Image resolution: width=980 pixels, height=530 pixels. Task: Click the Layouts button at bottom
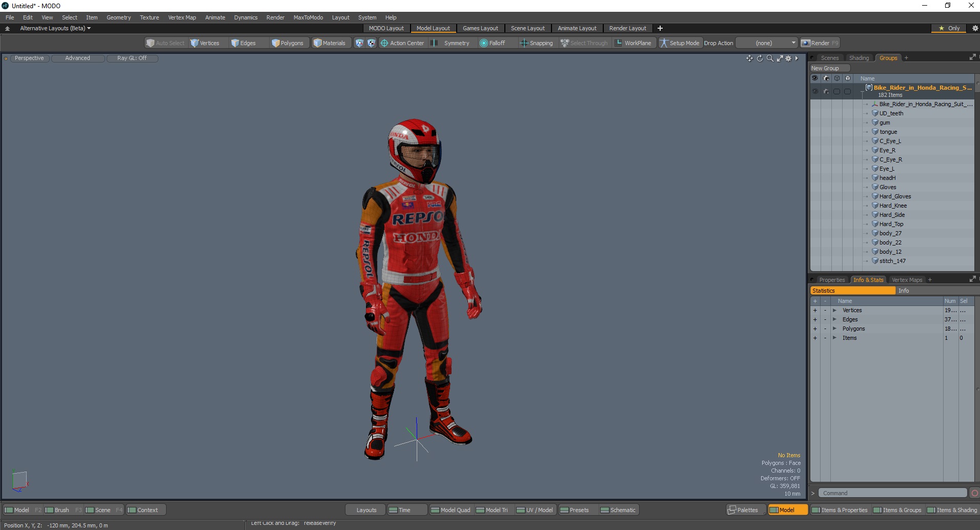coord(366,510)
